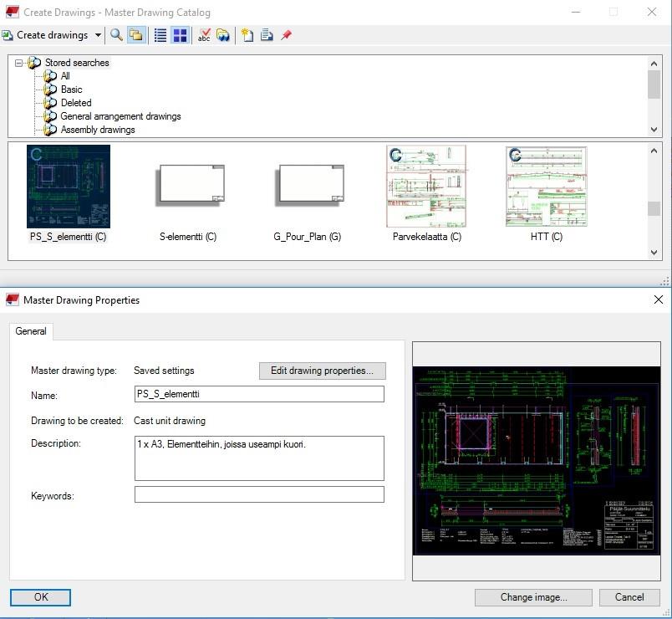Click the Keywords input field

tap(259, 494)
